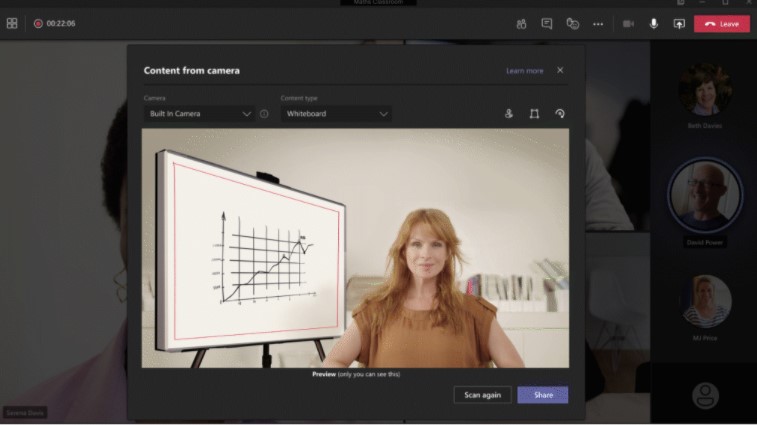This screenshot has width=757, height=425.
Task: Click the rotate camera view icon
Action: pyautogui.click(x=560, y=113)
